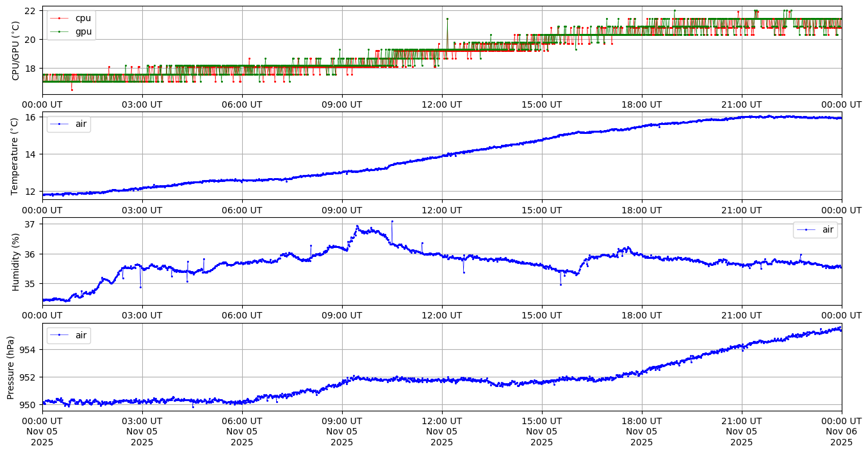Viewport: 868px width, 453px height.
Task: Click 21:00 UT tick below the Temperature plot
Action: coord(741,210)
